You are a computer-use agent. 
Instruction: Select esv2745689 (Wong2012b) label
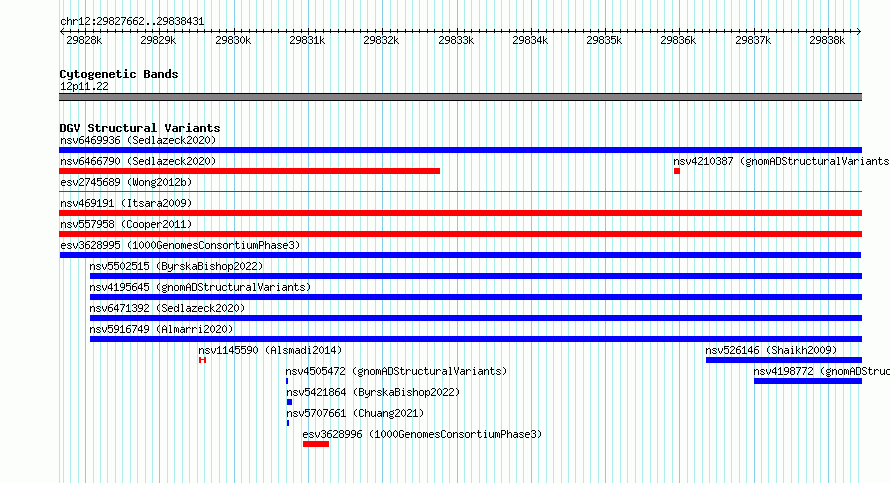click(x=126, y=182)
